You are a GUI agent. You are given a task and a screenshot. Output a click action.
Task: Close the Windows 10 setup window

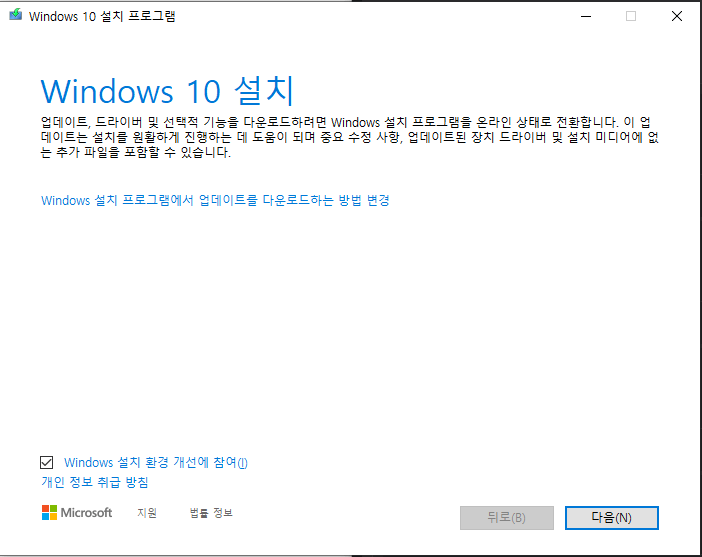click(x=677, y=17)
